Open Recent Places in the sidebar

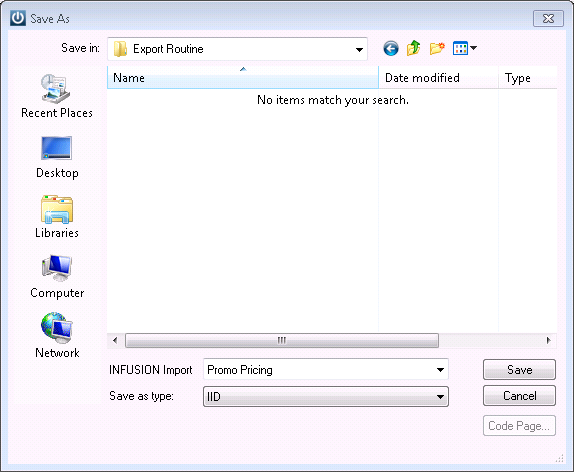click(57, 96)
